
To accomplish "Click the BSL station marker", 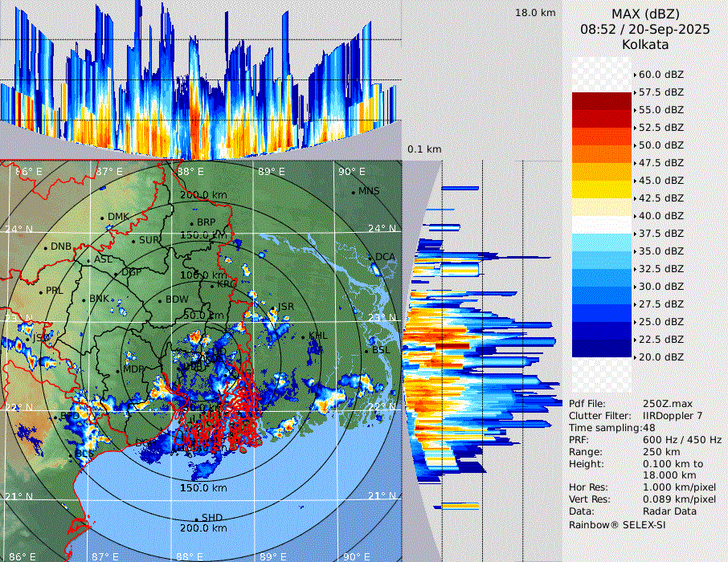I will pos(367,351).
